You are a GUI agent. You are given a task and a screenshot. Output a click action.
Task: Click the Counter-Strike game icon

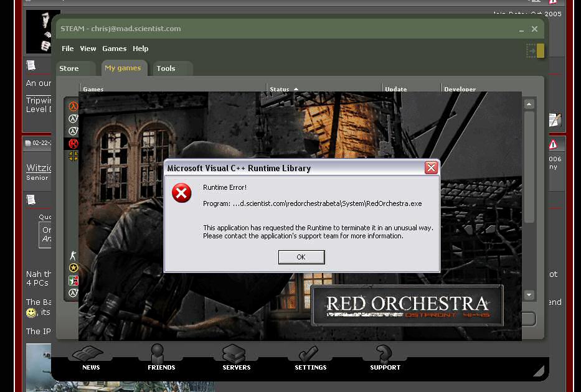click(73, 256)
